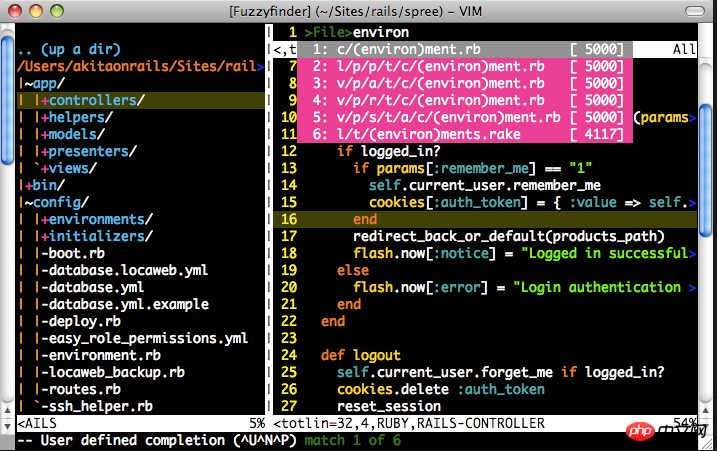Click the toolbar toggle pill button in title bar
Image resolution: width=717 pixels, height=451 pixels.
tap(695, 11)
